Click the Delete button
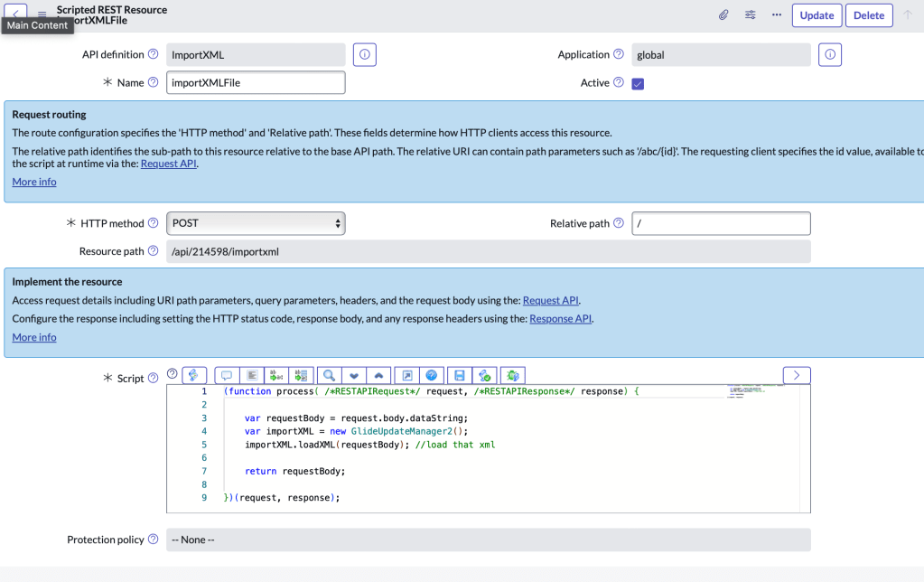 (869, 15)
